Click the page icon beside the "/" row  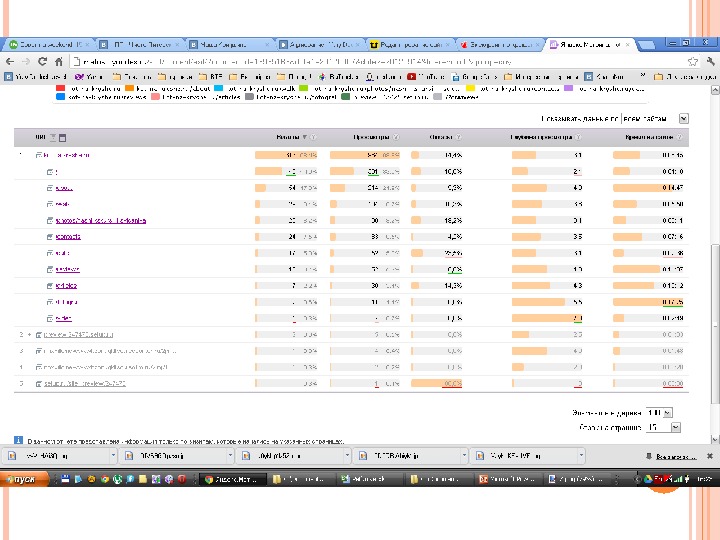[50, 172]
